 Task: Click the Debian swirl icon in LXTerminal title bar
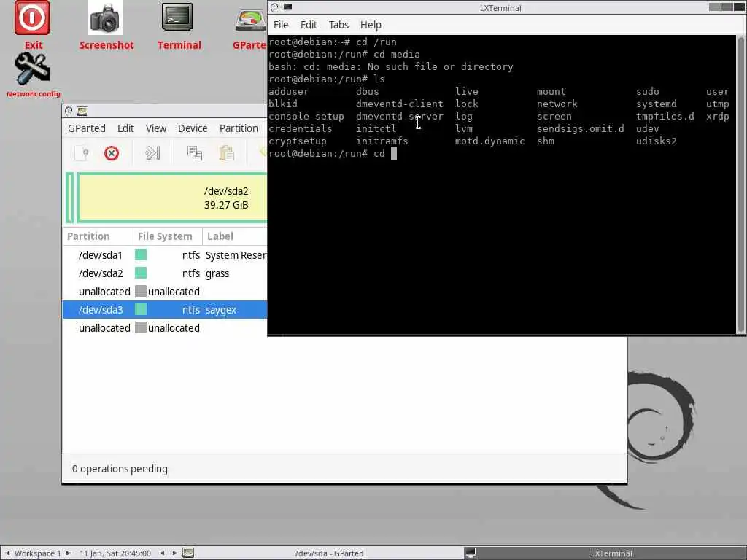274,7
